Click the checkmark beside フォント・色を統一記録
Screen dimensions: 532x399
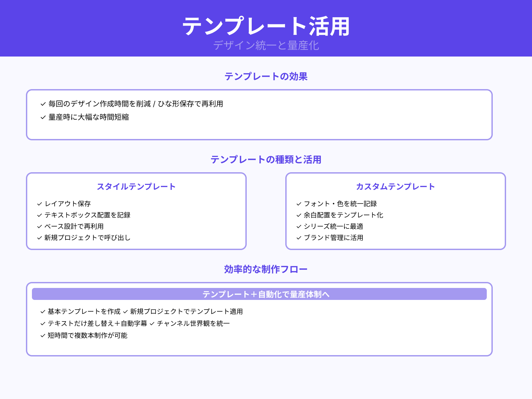click(x=298, y=204)
